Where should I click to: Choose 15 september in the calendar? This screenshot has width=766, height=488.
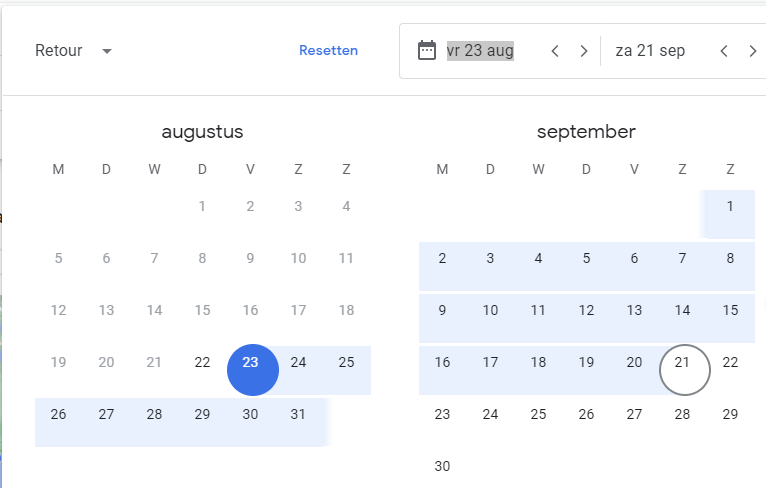pyautogui.click(x=730, y=310)
